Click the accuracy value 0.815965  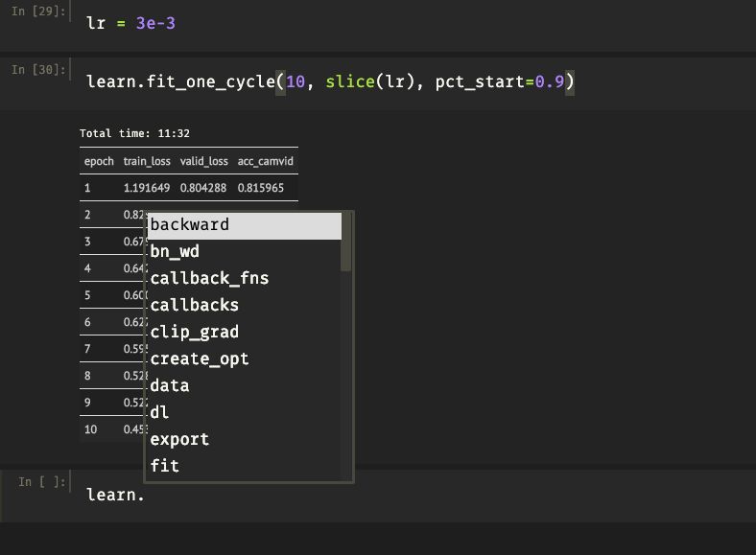pyautogui.click(x=261, y=188)
